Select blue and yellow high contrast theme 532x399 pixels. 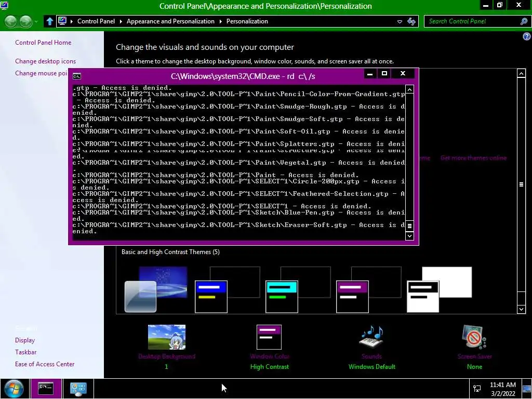(228, 289)
